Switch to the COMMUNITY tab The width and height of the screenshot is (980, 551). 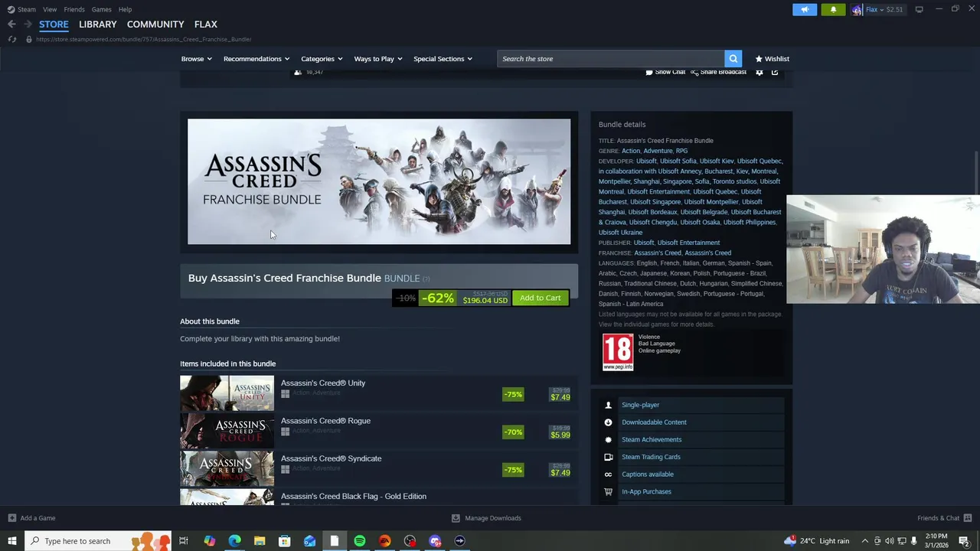click(155, 24)
